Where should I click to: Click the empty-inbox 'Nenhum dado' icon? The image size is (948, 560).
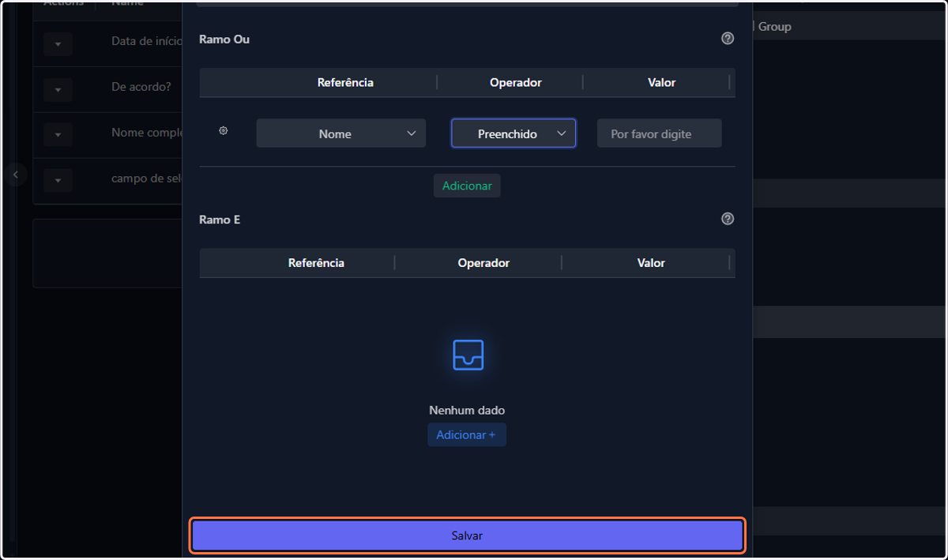point(468,355)
